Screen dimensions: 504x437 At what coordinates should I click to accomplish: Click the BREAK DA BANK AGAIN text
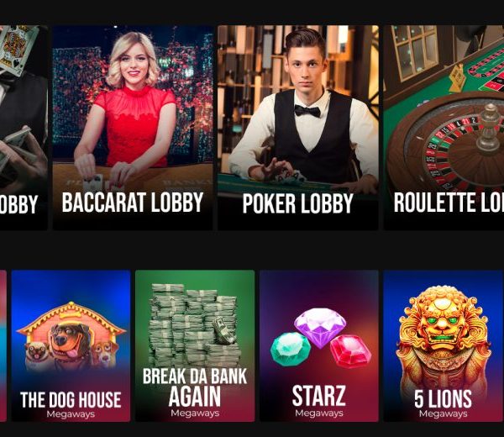[195, 387]
